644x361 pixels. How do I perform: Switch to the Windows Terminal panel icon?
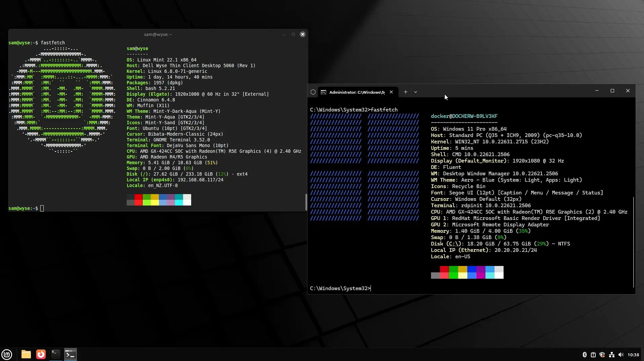(x=71, y=354)
